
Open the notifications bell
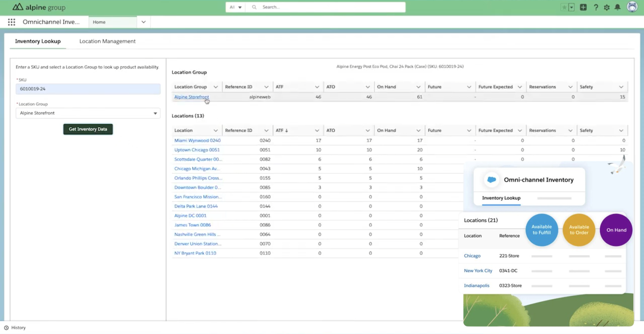coord(617,7)
